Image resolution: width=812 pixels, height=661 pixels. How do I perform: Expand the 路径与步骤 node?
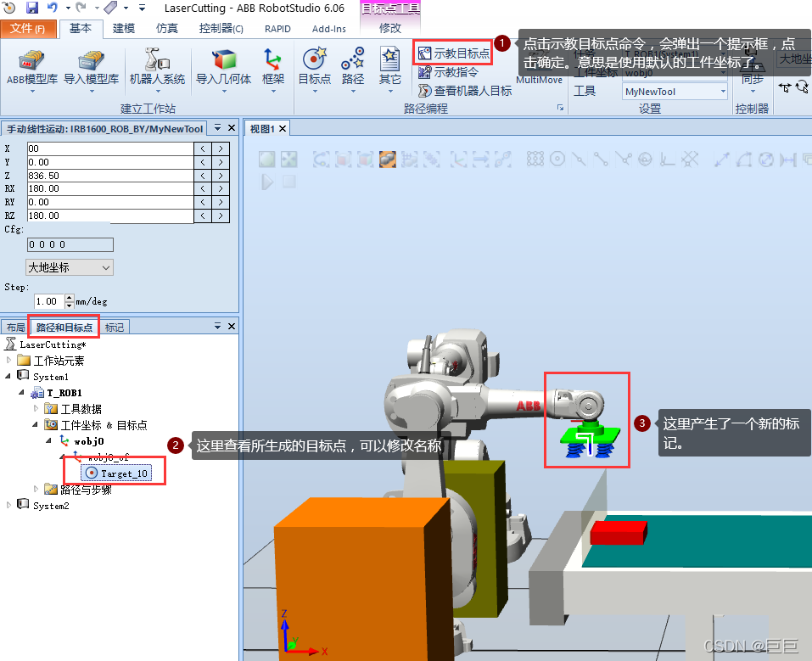[x=36, y=489]
